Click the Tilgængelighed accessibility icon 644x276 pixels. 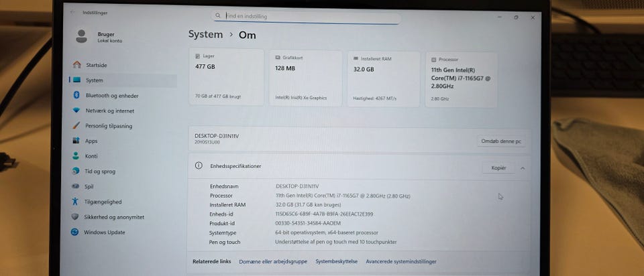(x=74, y=202)
